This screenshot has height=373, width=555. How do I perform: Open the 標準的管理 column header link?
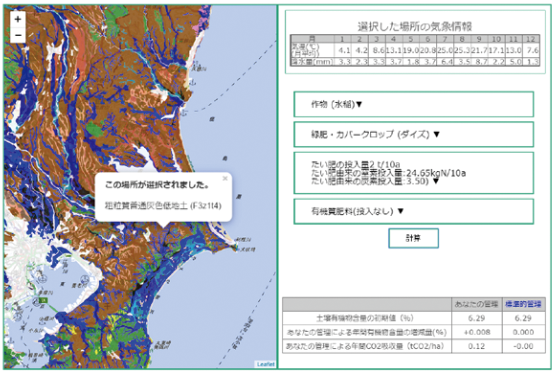pyautogui.click(x=523, y=304)
